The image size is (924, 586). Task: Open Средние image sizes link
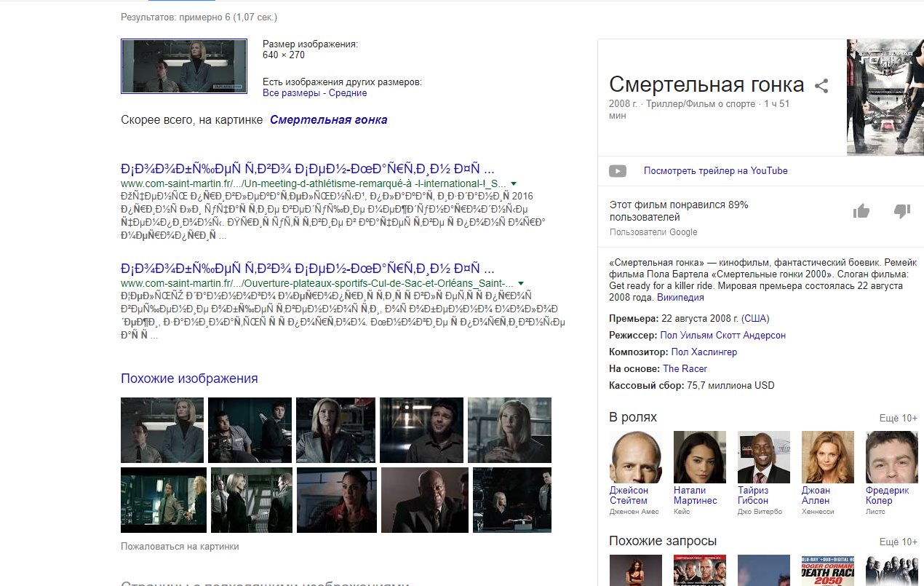tap(348, 93)
